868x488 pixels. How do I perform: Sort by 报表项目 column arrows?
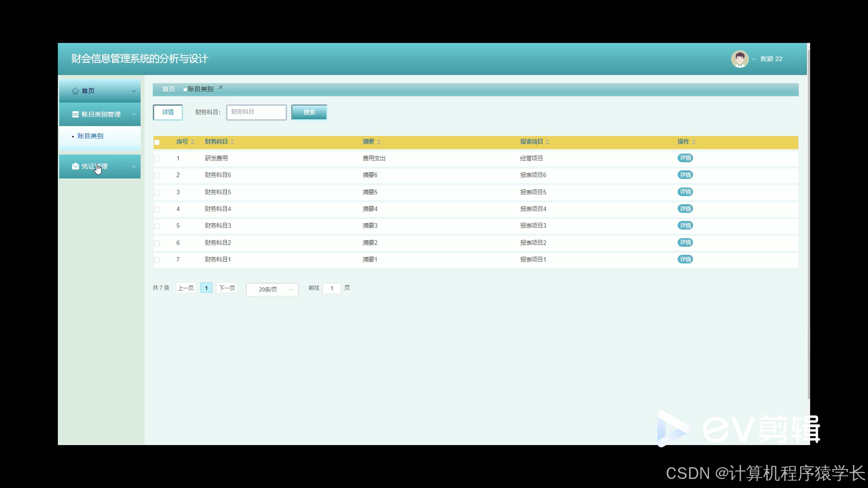[547, 142]
